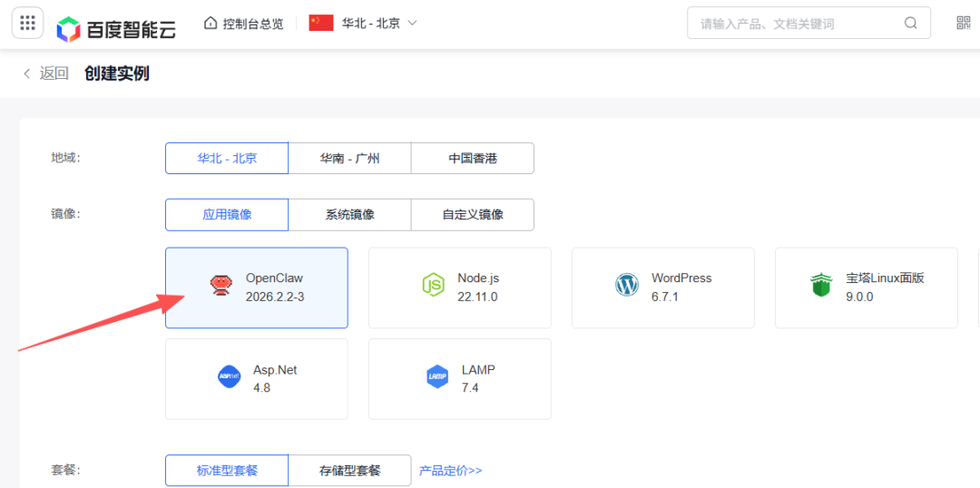This screenshot has width=980, height=488.
Task: Click the WordPress logo icon
Action: tap(627, 285)
